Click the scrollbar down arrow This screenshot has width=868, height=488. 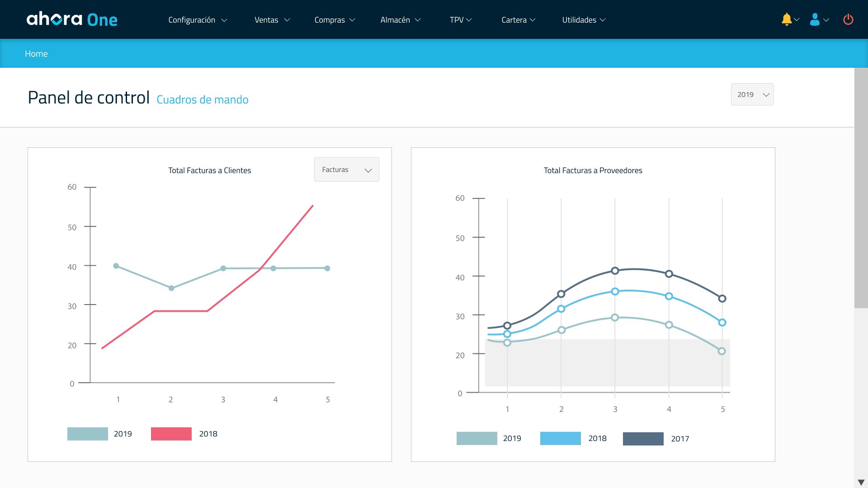pyautogui.click(x=861, y=482)
